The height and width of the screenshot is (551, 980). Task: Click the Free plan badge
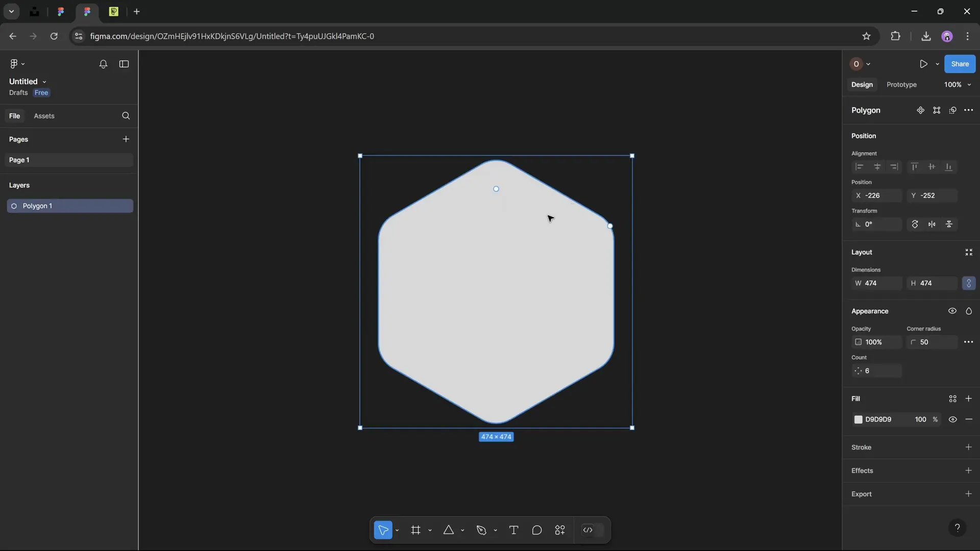tap(41, 93)
